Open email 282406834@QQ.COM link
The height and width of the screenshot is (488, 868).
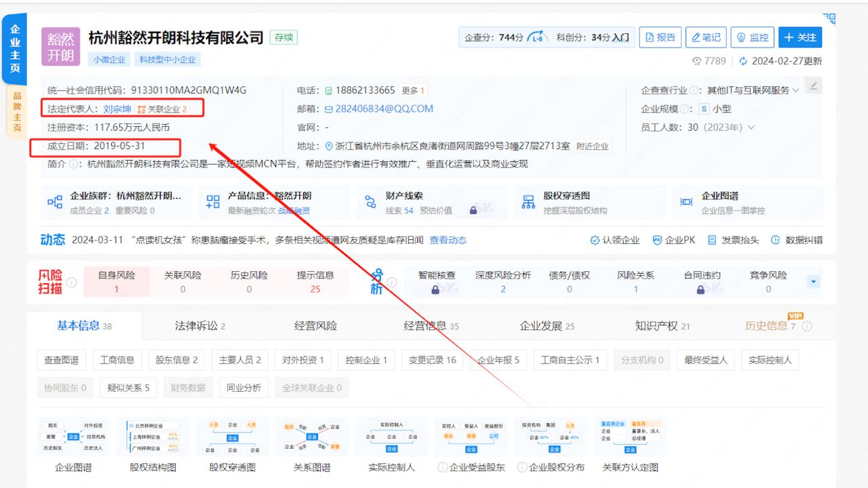(384, 109)
